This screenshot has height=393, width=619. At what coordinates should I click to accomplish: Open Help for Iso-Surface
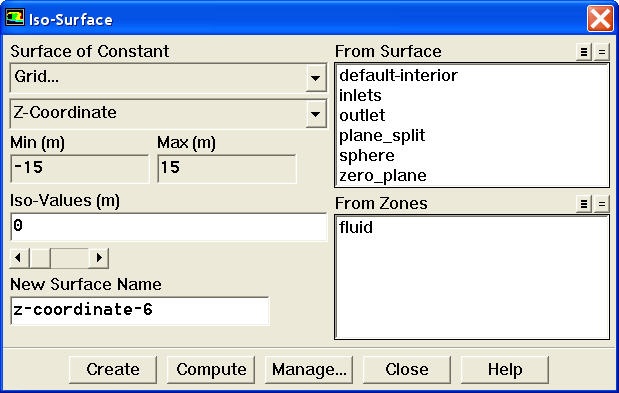click(505, 370)
